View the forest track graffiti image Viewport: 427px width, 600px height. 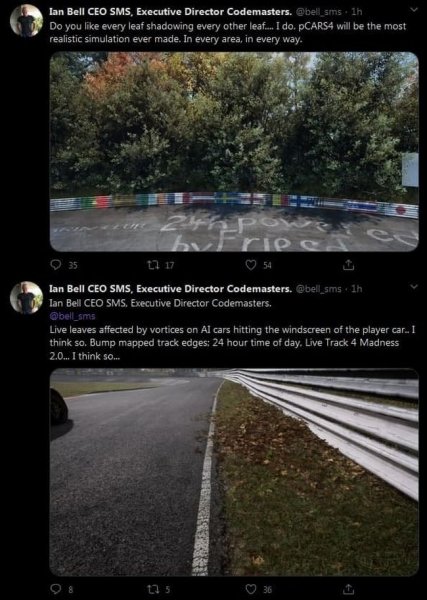tap(234, 152)
